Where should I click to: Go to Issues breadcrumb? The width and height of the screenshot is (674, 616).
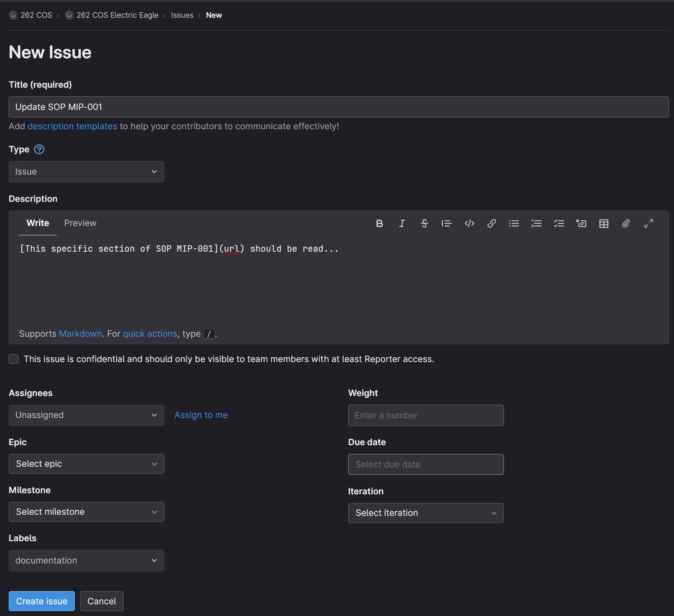point(182,15)
